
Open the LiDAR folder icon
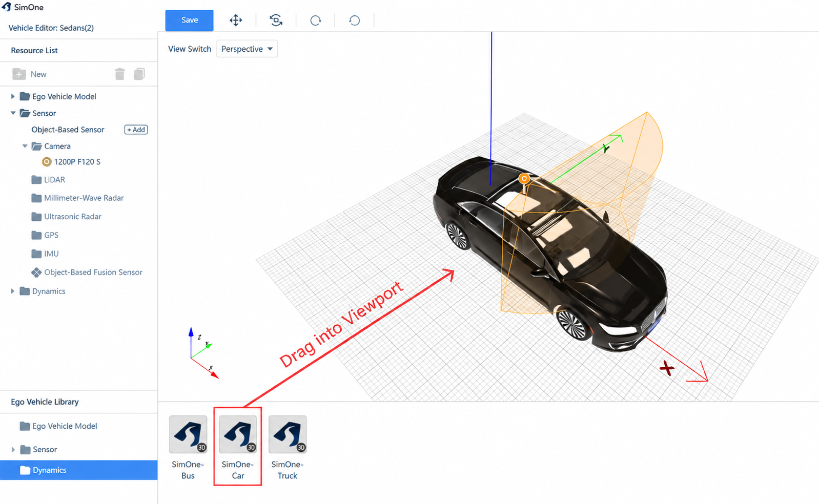coord(36,180)
